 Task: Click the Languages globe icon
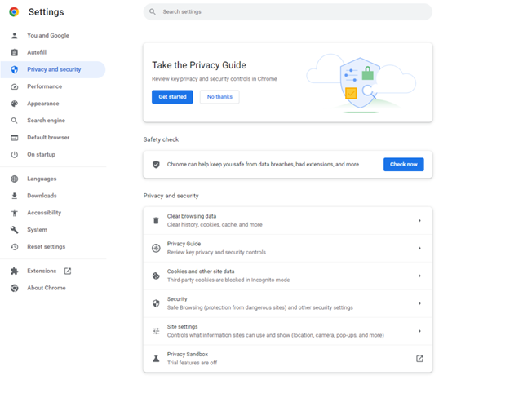(14, 179)
